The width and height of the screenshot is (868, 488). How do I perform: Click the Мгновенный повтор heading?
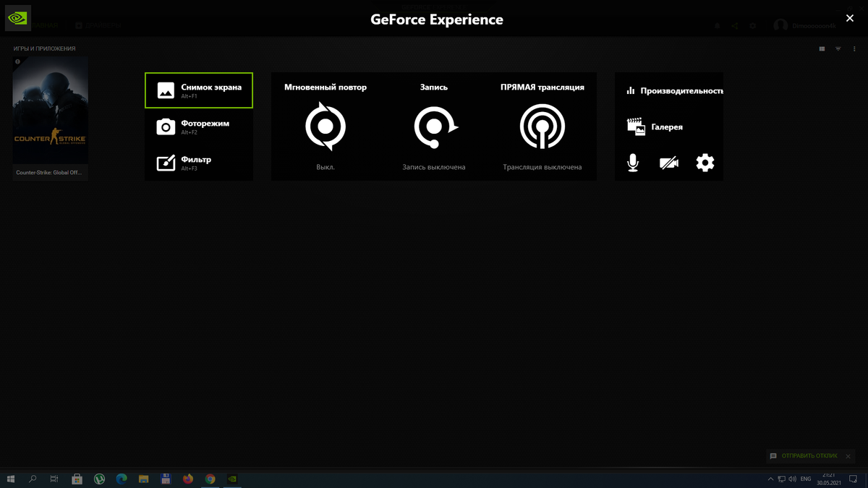tap(325, 87)
